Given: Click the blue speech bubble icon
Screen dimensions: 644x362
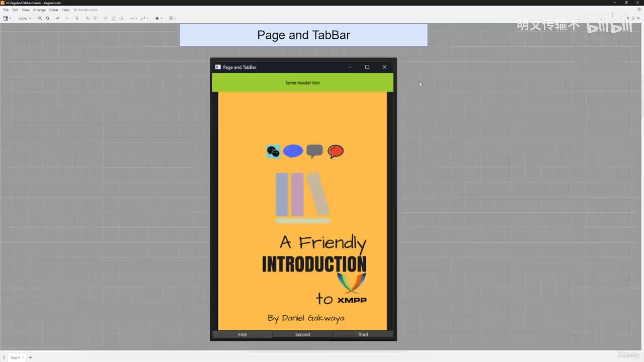Looking at the screenshot, I should coord(293,151).
